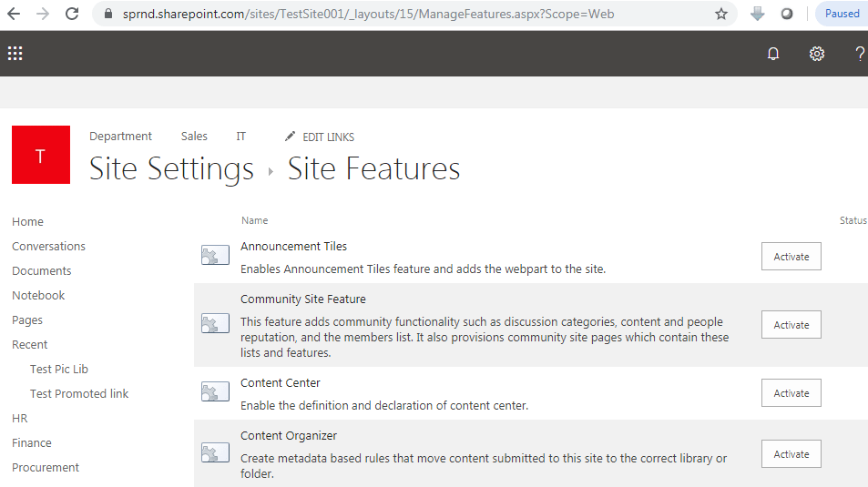Activate the Content Organizer feature

[791, 454]
